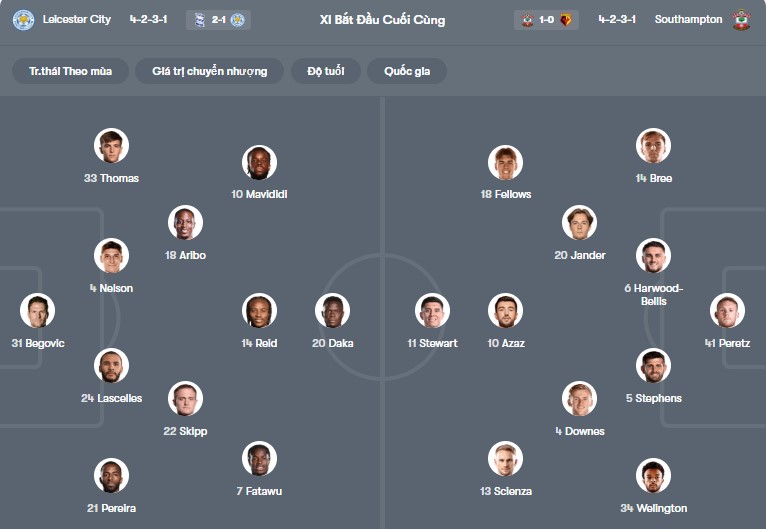Open Fellows's player portrait
This screenshot has width=766, height=529.
[x=506, y=162]
